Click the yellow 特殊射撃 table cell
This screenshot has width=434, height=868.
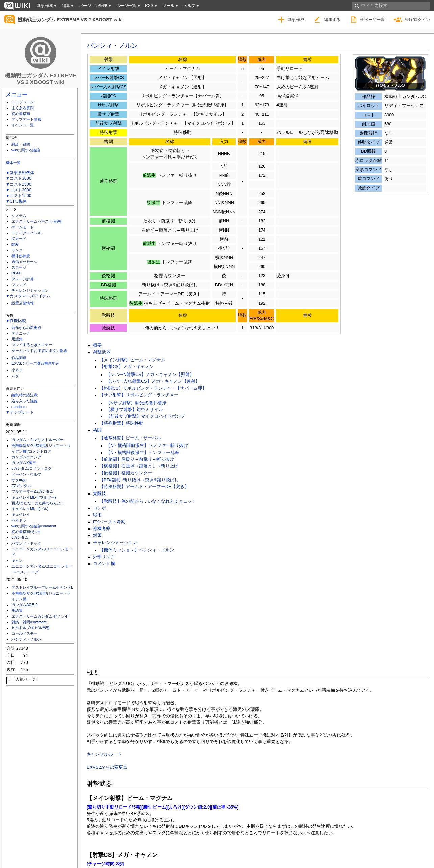tap(108, 132)
